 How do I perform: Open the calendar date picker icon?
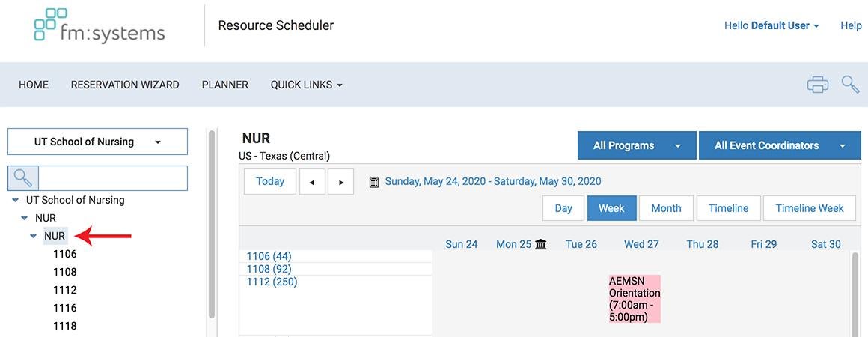[374, 182]
